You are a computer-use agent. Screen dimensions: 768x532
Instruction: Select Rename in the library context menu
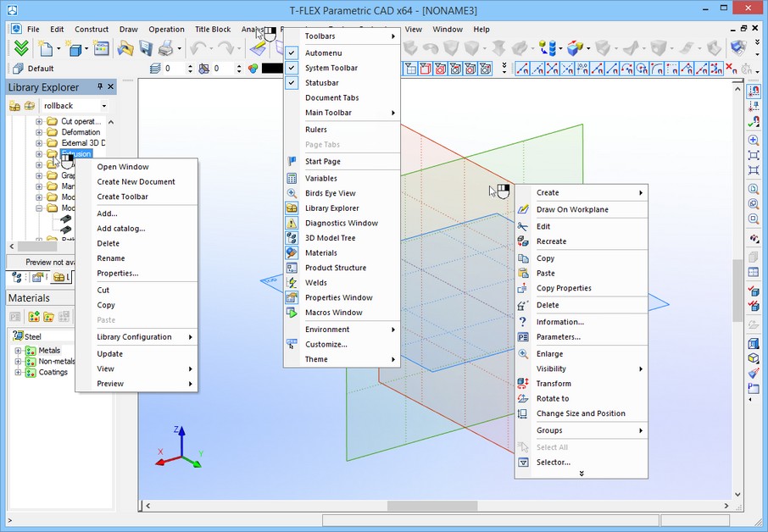click(x=136, y=258)
